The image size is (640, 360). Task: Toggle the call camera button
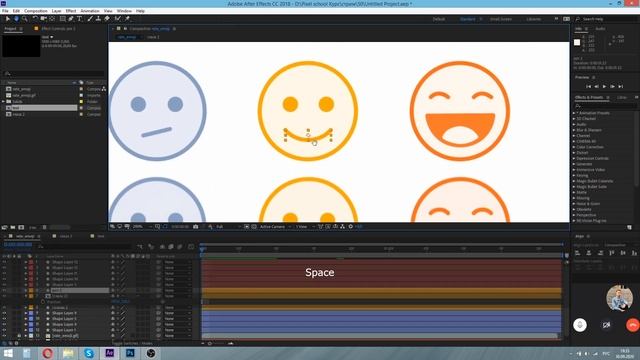607,325
